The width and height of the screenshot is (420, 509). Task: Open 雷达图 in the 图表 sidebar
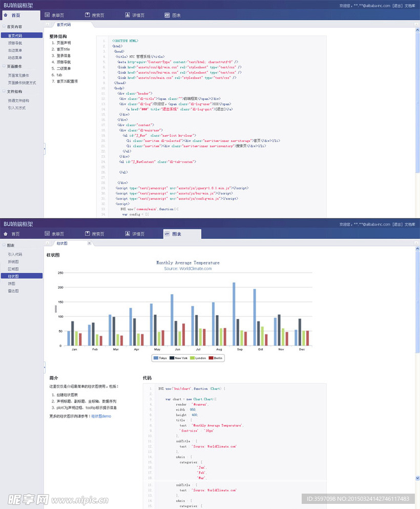[13, 291]
